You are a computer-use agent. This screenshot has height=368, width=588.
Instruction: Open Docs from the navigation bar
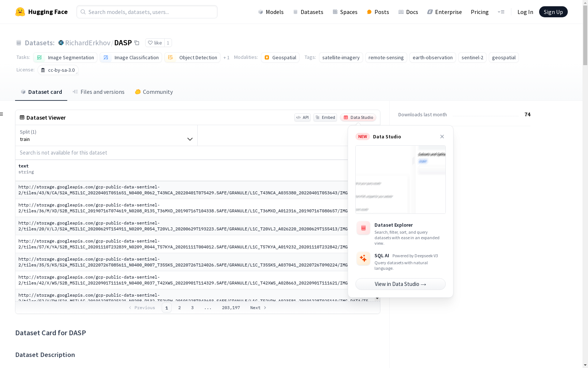pyautogui.click(x=408, y=12)
